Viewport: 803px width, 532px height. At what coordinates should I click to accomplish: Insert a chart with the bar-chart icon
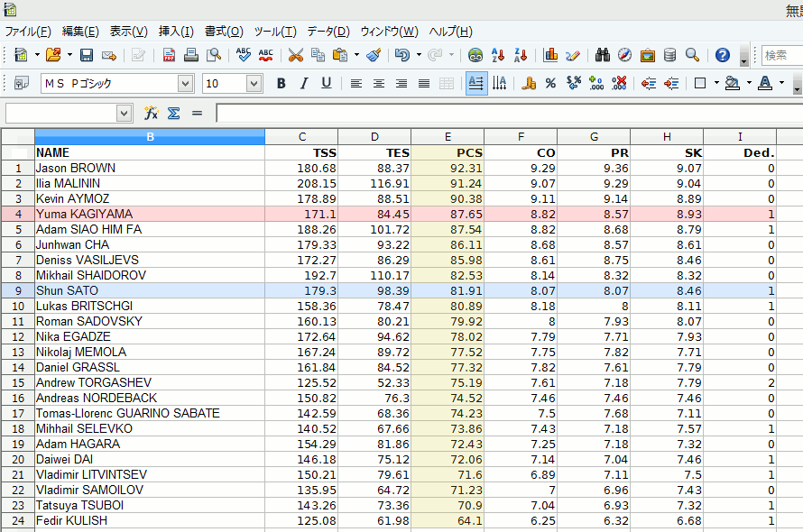tap(550, 55)
